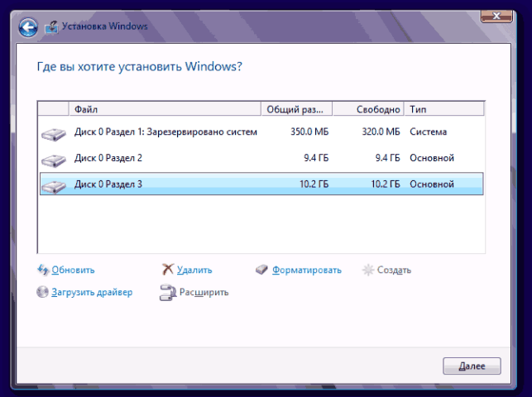Click the 350.0 МБ total size cell
Viewport: 532px width, 397px height.
tap(309, 132)
